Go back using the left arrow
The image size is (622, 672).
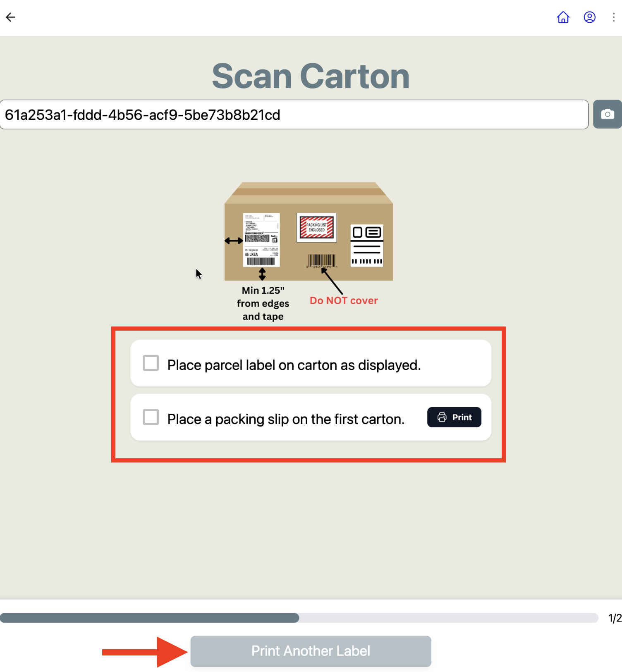pyautogui.click(x=11, y=17)
